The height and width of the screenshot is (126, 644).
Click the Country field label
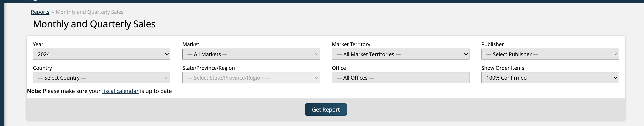[x=42, y=68]
